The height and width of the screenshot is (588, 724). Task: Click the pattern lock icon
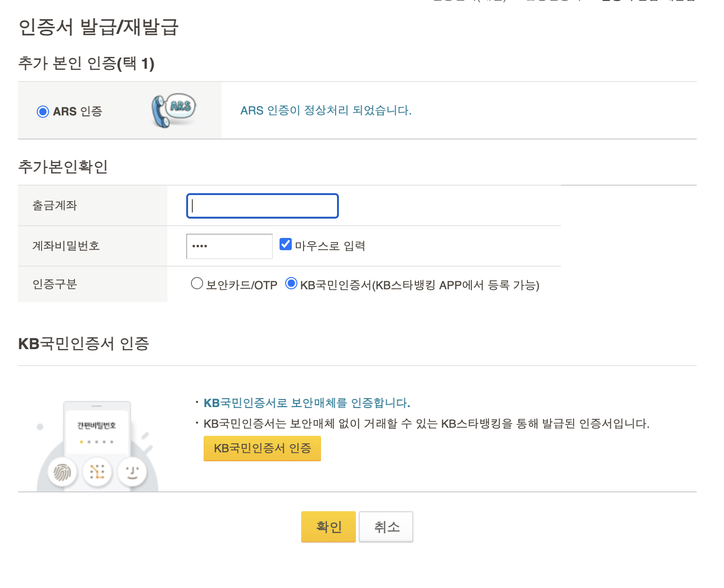(97, 471)
